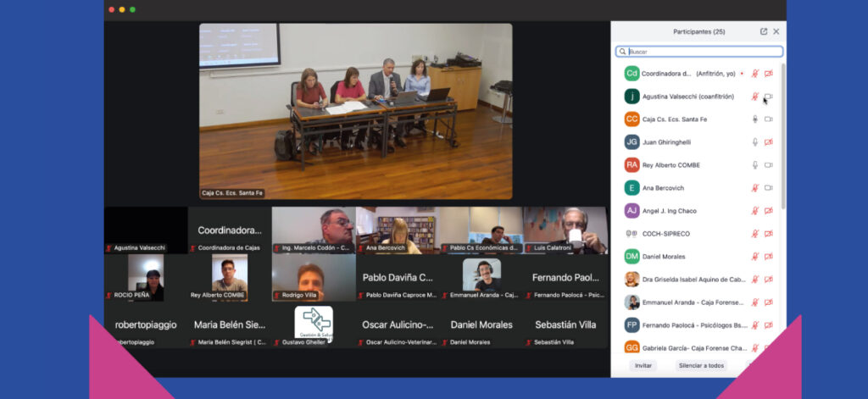Image resolution: width=868 pixels, height=399 pixels.
Task: Click Rey Alberto COMBE's camera icon
Action: 769,165
